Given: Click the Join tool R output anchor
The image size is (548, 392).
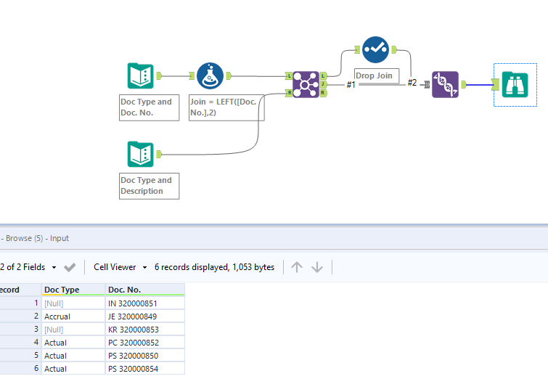Looking at the screenshot, I should click(323, 93).
